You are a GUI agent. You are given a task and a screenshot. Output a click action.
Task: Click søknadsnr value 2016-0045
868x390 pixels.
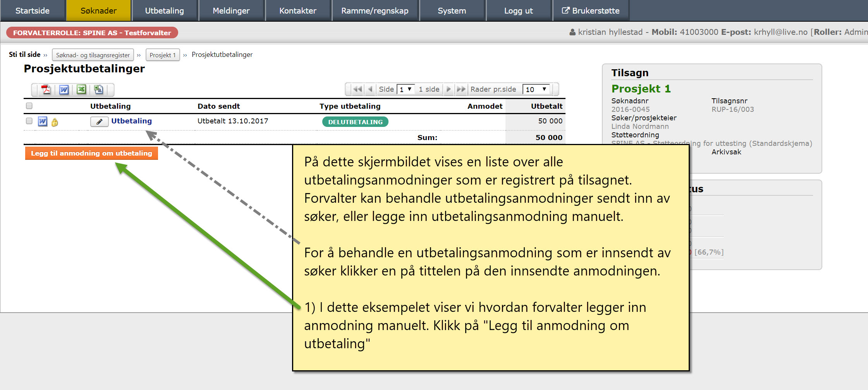coord(631,109)
